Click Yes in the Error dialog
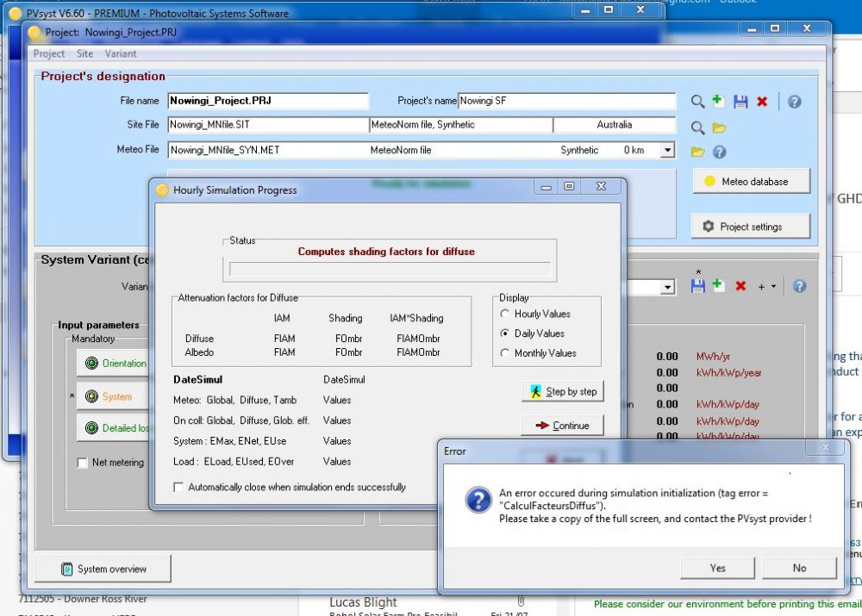Viewport: 862px width, 616px height. coord(717,568)
